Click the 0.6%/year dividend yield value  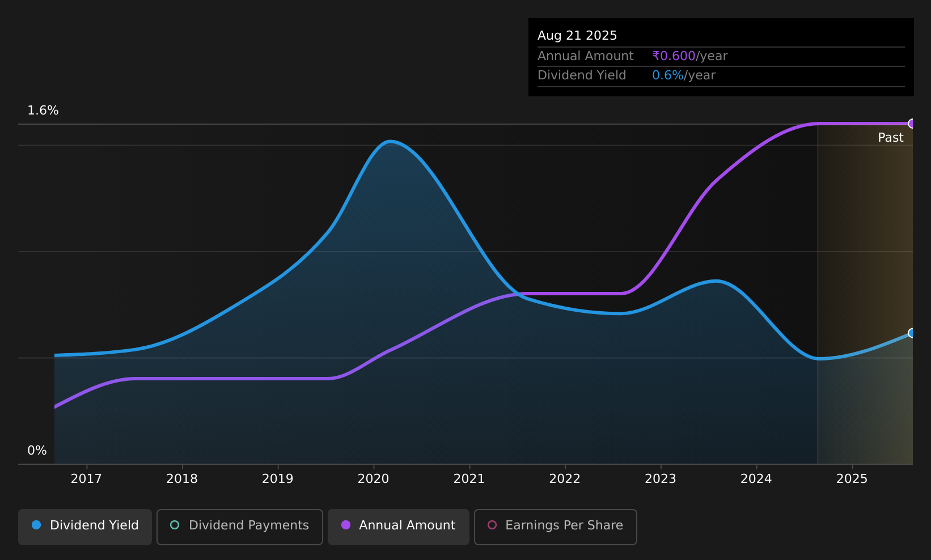pos(684,75)
